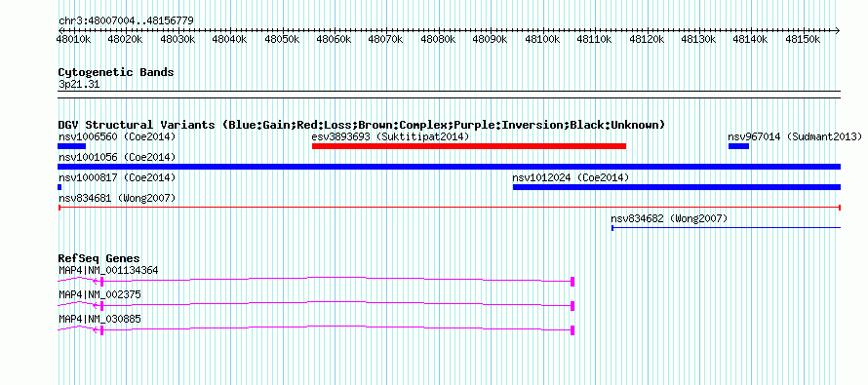Image resolution: width=868 pixels, height=385 pixels.
Task: Click the 3p21.31 cytogenetic band line
Action: [449, 94]
